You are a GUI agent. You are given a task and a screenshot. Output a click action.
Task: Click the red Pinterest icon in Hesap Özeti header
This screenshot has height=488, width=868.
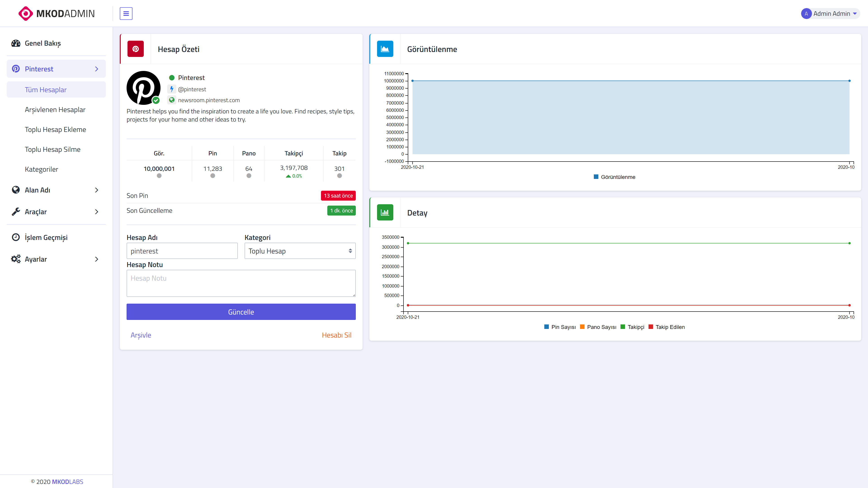(x=135, y=49)
